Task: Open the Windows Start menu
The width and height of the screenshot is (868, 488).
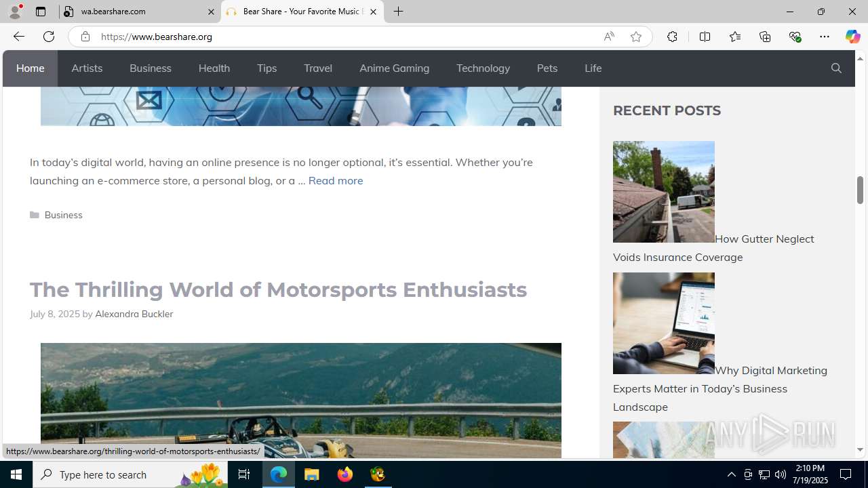Action: [x=16, y=474]
